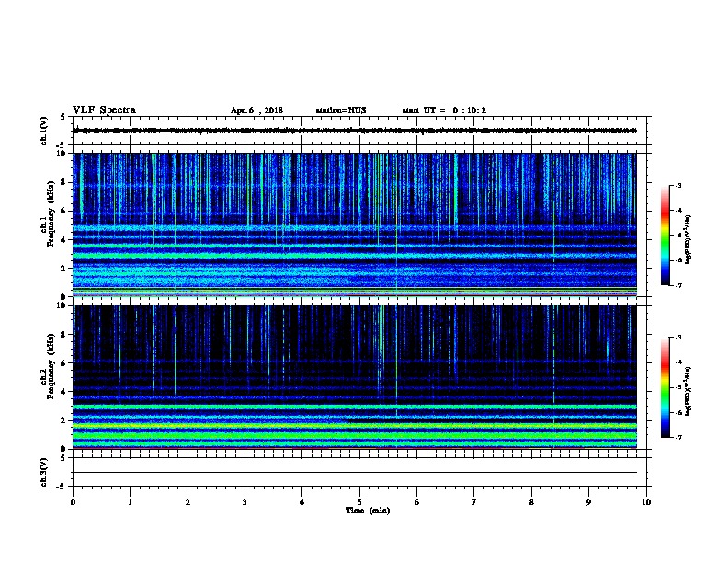Select the log(PSD) label beside ch.2 color bar
This screenshot has width=728, height=563.
click(688, 392)
